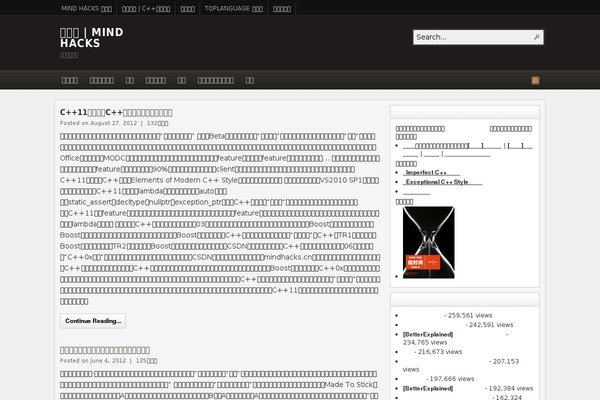Open the popular post with 242,591 views
Screen dimensions: 600x400
(x=433, y=325)
